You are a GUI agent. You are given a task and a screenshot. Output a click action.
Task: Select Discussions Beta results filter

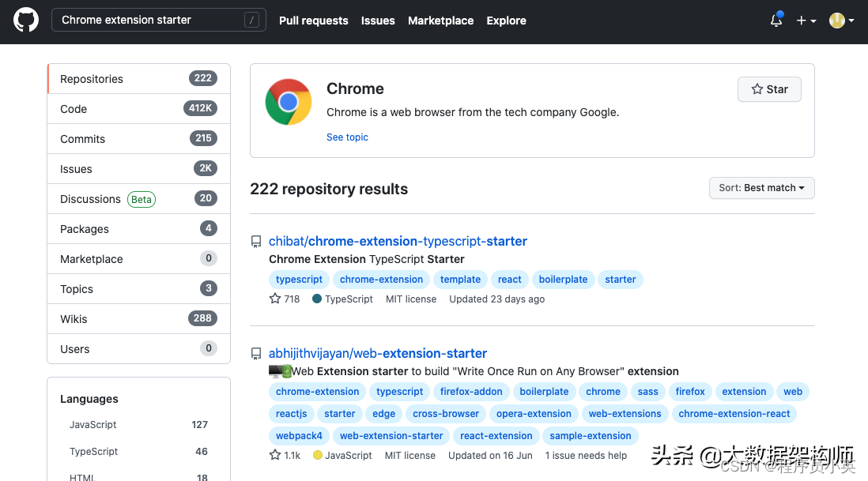click(139, 198)
